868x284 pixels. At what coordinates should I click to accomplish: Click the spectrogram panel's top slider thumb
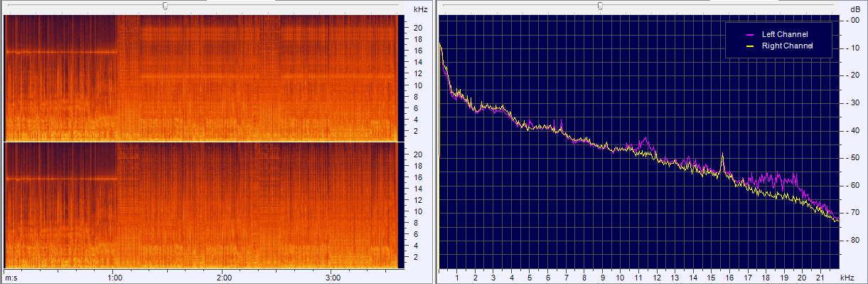(x=165, y=6)
